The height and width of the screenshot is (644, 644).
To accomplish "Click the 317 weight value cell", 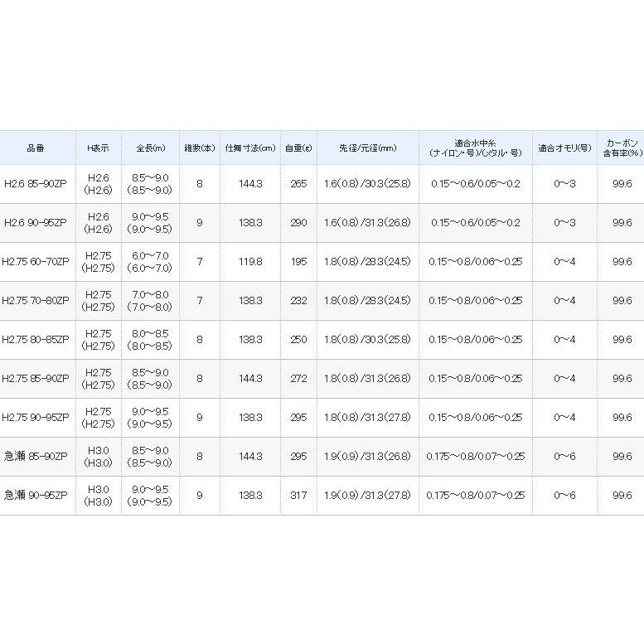I will [x=298, y=495].
